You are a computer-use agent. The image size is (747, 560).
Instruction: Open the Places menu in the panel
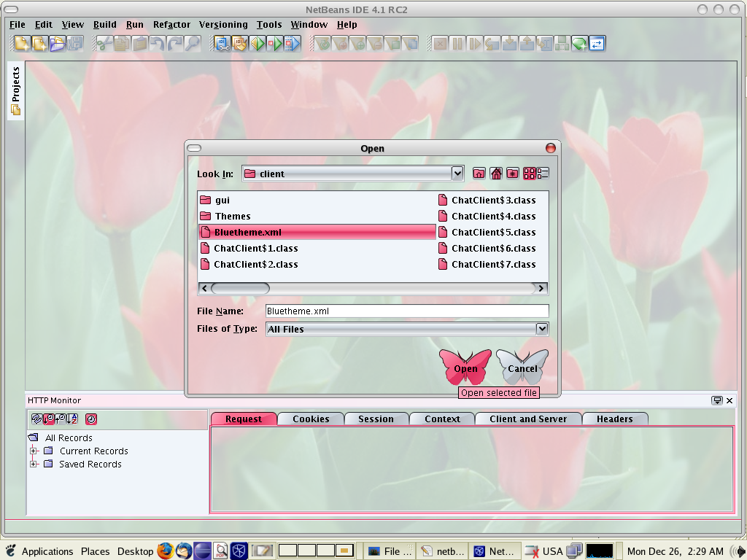[95, 551]
